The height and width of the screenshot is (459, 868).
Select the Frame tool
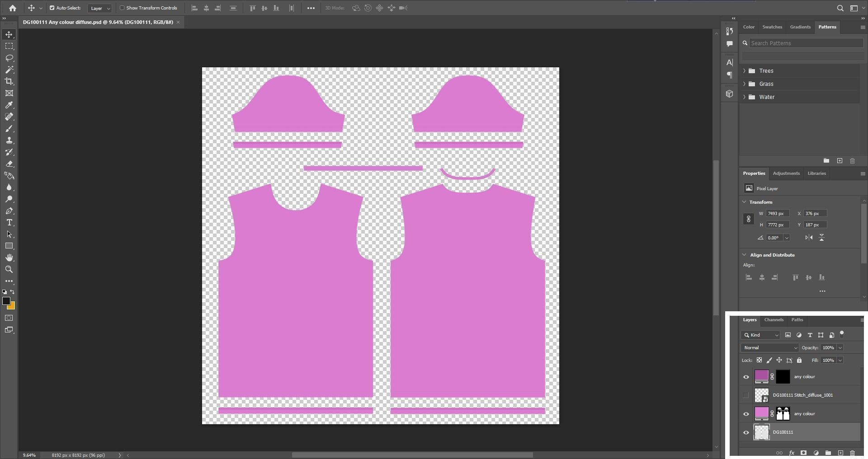coord(9,93)
